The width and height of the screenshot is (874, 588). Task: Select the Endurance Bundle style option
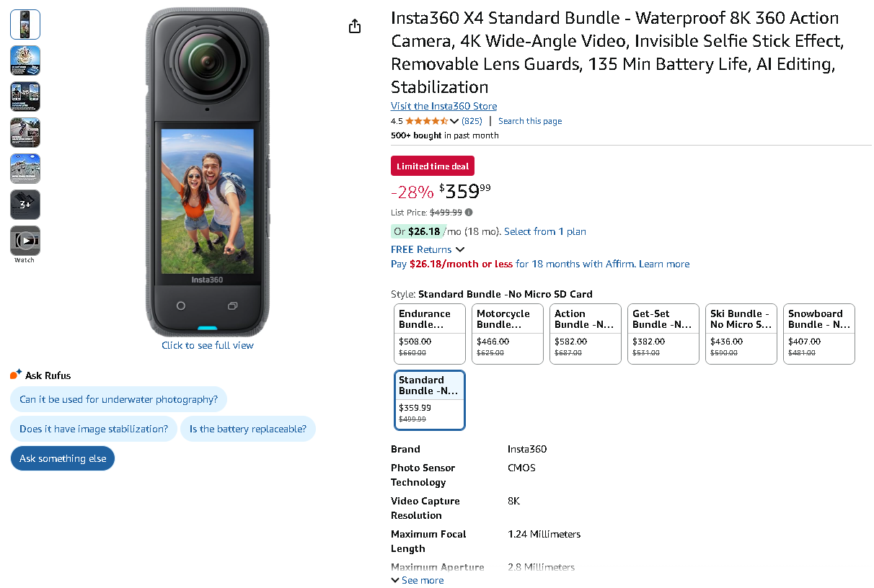(430, 334)
